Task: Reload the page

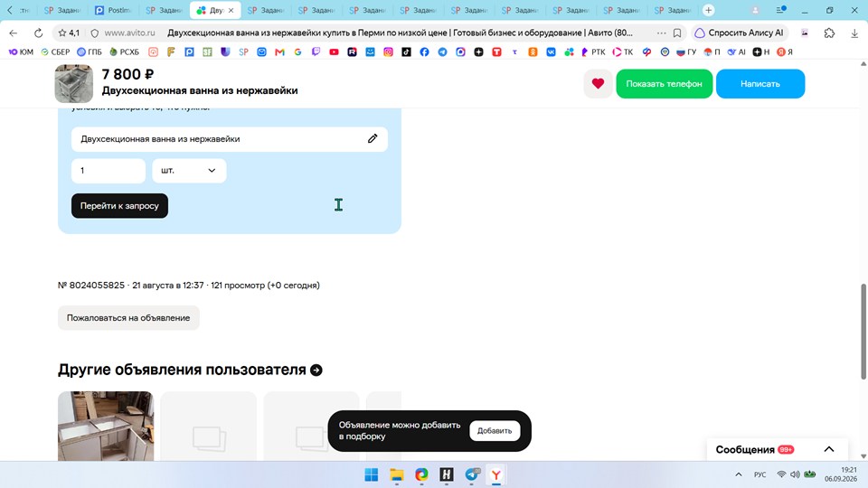Action: [x=38, y=33]
